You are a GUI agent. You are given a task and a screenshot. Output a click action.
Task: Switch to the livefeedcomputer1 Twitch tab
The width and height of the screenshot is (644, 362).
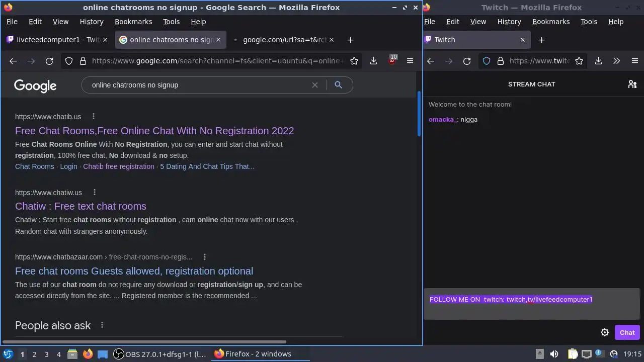click(58, 40)
